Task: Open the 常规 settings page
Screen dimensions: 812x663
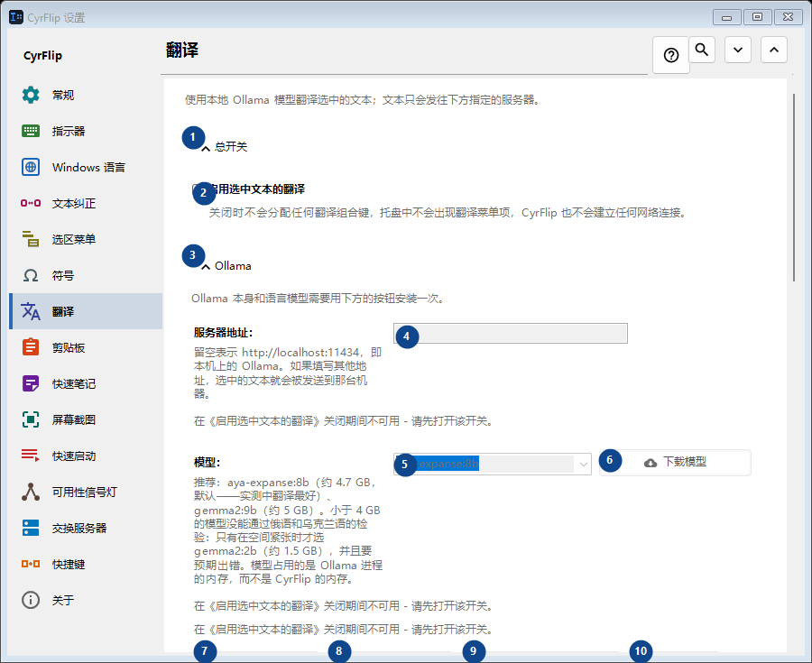Action: click(x=86, y=95)
